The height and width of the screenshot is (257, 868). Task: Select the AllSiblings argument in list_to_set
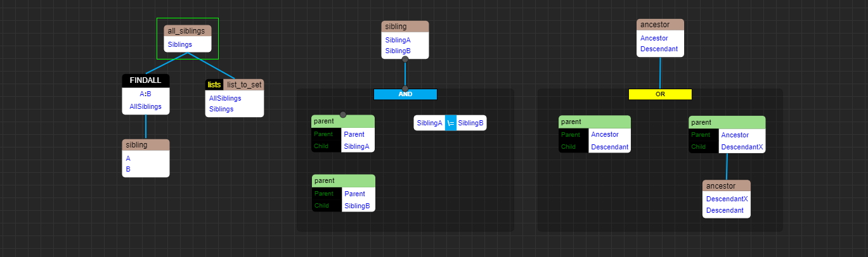click(x=225, y=98)
